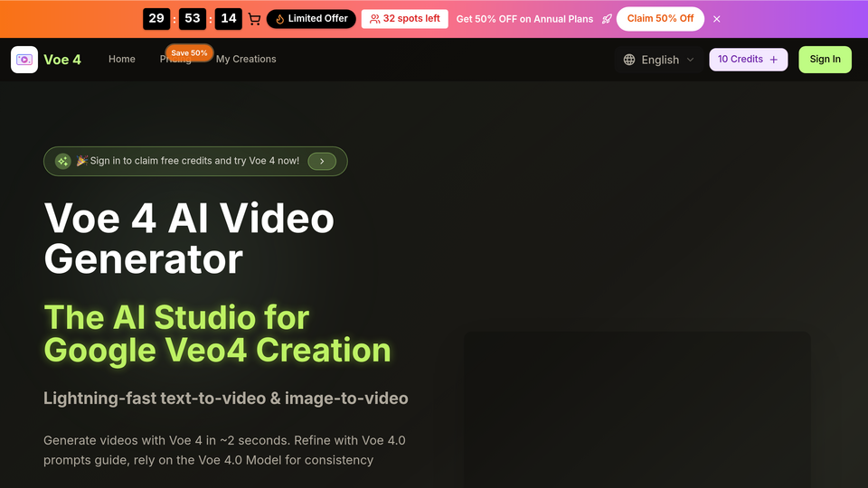Screen dimensions: 868x488
Task: Click 'Lightning-fast text-to-video & image-to-video' subtitle
Action: point(226,399)
